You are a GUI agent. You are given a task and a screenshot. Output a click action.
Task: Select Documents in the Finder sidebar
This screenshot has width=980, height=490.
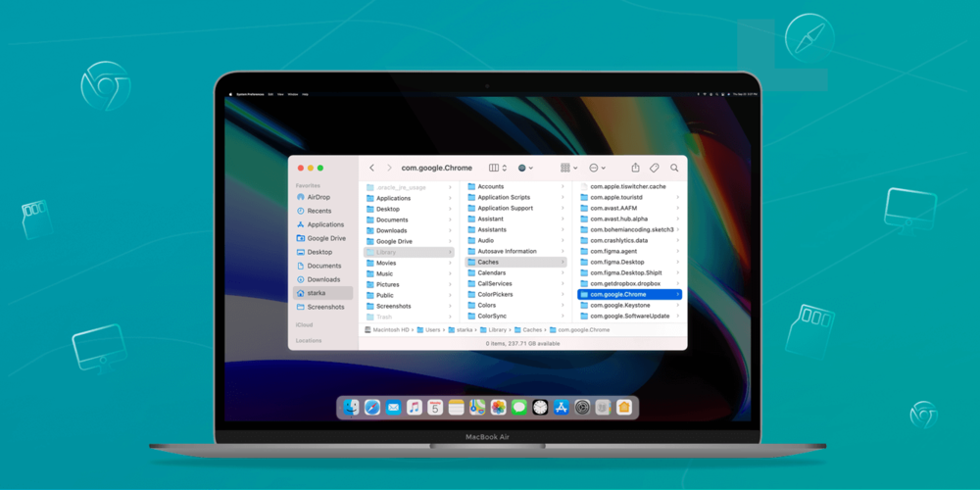323,266
